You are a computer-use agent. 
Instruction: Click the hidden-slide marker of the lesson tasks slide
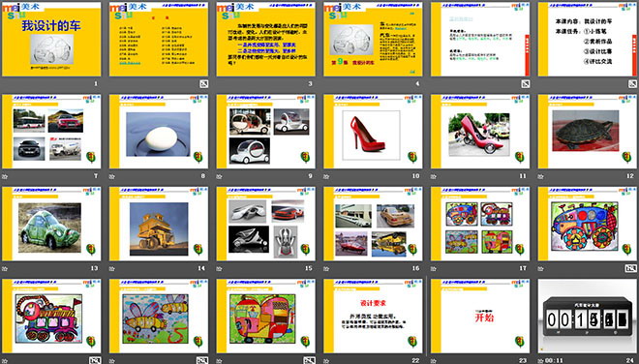[632, 84]
